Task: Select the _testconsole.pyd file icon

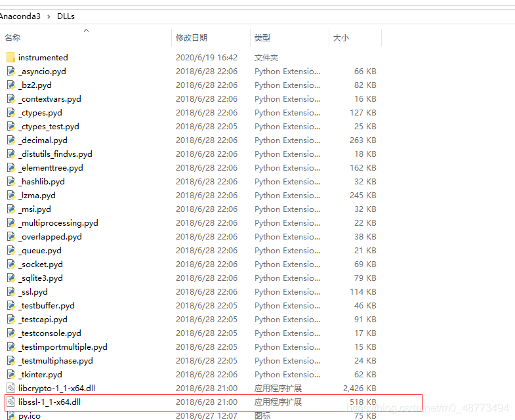Action: pos(11,333)
